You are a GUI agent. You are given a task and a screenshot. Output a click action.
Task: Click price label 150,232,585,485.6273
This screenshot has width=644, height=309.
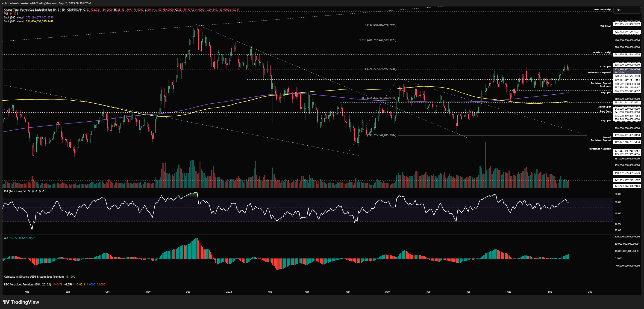pyautogui.click(x=627, y=173)
